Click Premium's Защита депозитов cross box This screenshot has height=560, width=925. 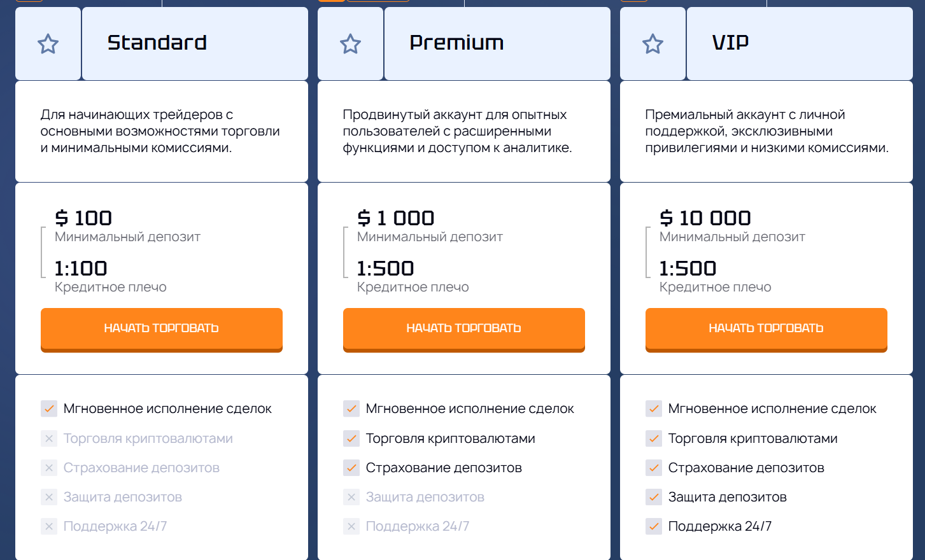(x=351, y=497)
